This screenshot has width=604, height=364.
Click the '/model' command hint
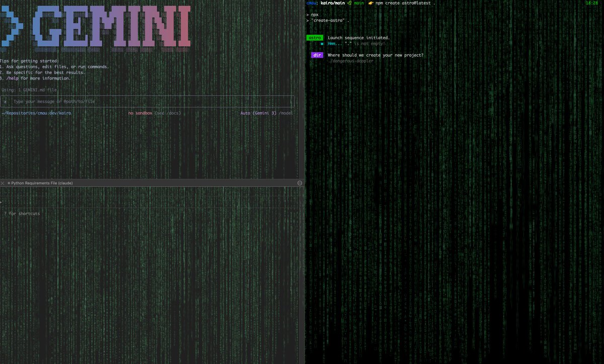pyautogui.click(x=285, y=113)
